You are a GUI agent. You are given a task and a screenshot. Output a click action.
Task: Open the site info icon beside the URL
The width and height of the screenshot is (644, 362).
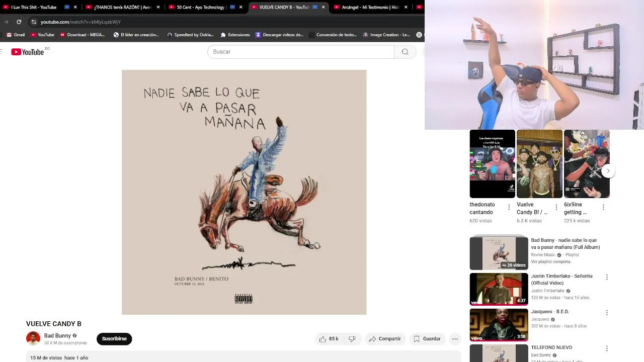34,22
